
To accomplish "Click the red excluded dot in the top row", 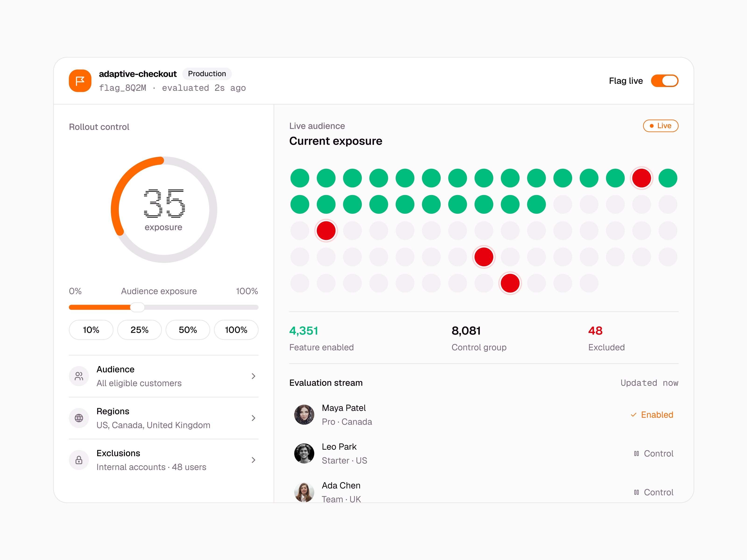I will point(641,178).
